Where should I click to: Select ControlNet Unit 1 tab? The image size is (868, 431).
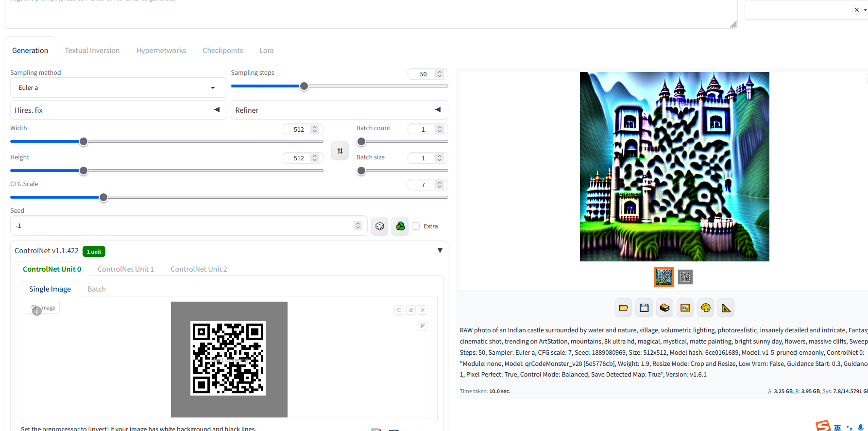pyautogui.click(x=126, y=269)
